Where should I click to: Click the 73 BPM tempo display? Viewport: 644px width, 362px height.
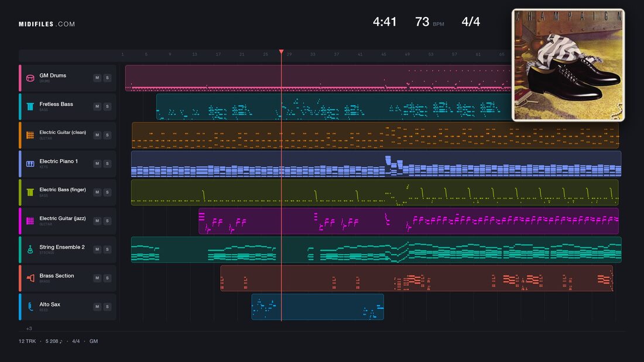coord(429,22)
